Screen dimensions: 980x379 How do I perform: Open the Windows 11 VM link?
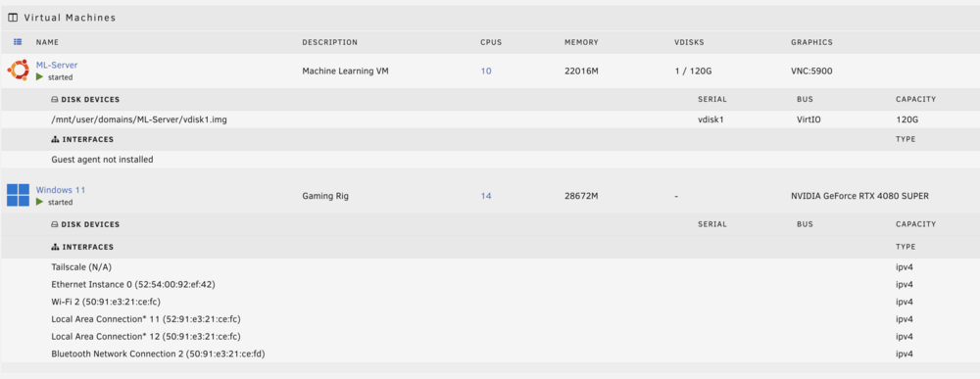pos(61,190)
